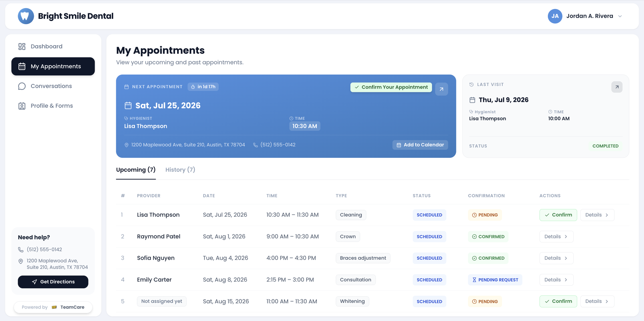Go to Dashboard in the sidebar
This screenshot has height=321, width=644.
tap(53, 46)
